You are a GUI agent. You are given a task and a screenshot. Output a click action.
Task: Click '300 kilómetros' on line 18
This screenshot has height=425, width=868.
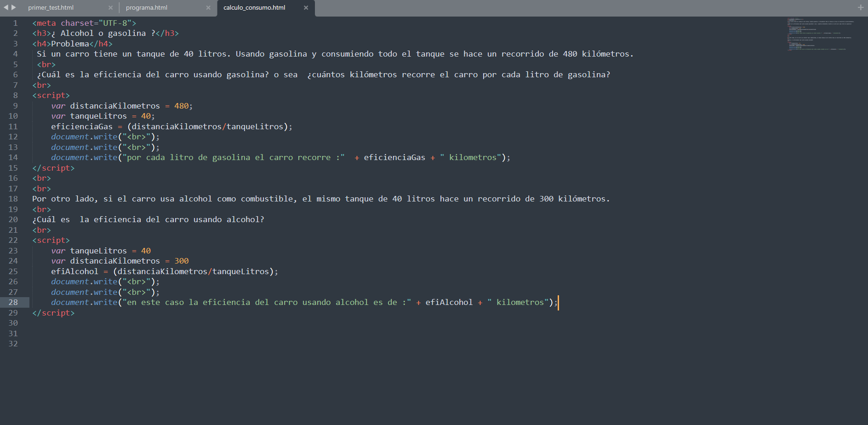[x=572, y=199]
